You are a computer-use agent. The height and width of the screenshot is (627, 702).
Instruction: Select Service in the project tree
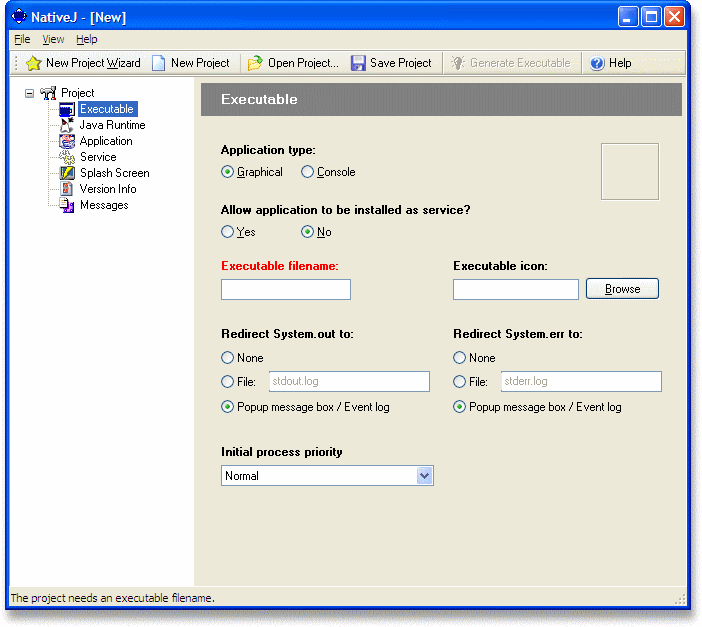point(98,157)
